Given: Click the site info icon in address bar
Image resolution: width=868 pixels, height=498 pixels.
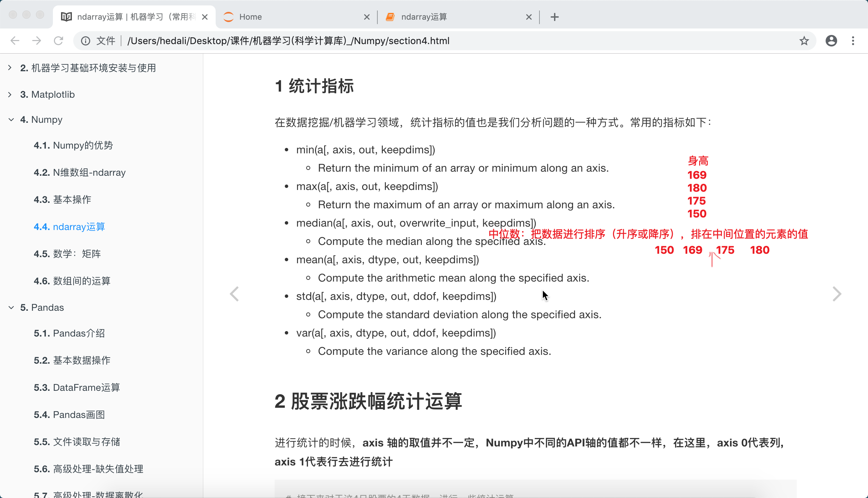Looking at the screenshot, I should [x=85, y=41].
